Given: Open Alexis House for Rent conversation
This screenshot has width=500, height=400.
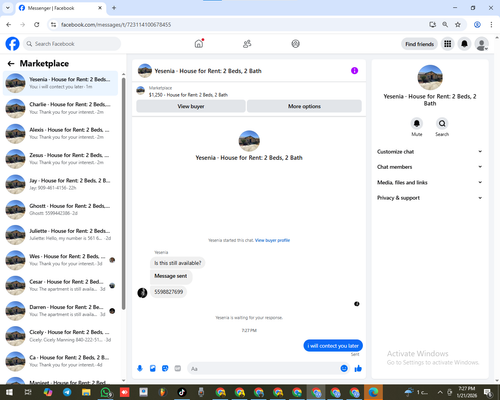Looking at the screenshot, I should coord(60,133).
